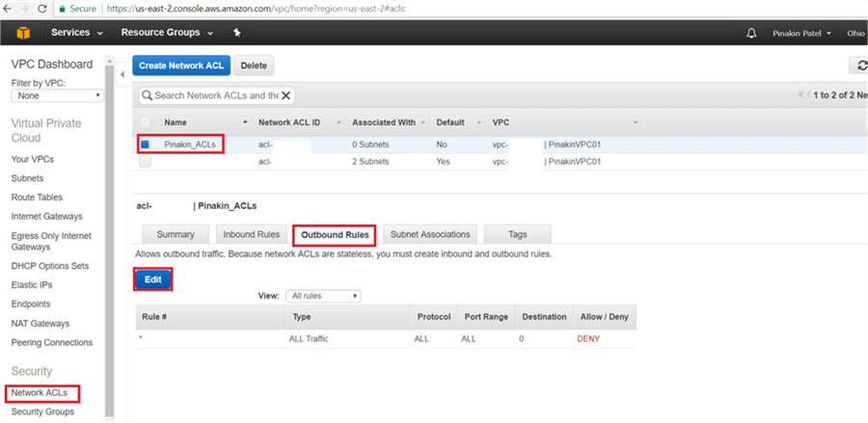This screenshot has width=868, height=423.
Task: Click the Create Network ACL button
Action: [x=181, y=66]
